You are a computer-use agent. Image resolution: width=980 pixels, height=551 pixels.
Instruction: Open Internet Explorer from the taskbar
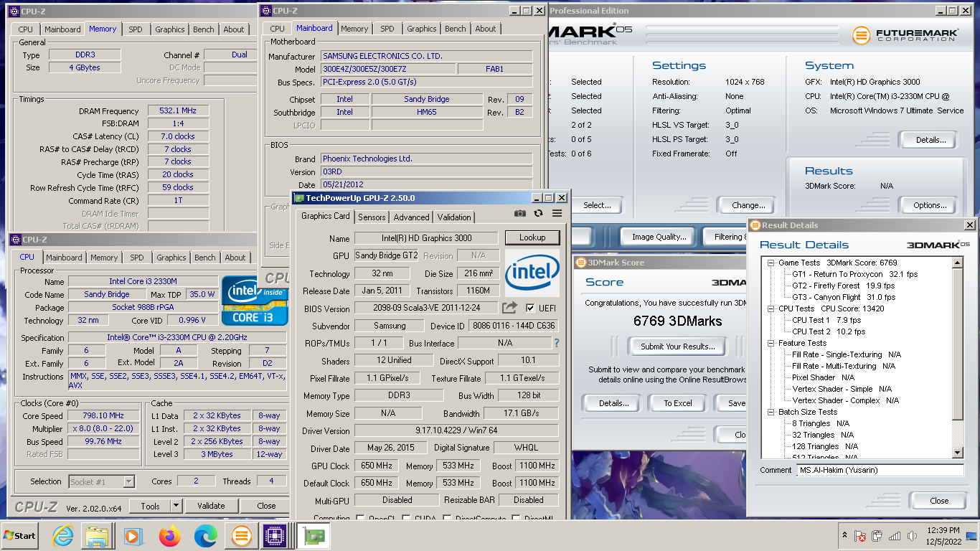[x=63, y=535]
